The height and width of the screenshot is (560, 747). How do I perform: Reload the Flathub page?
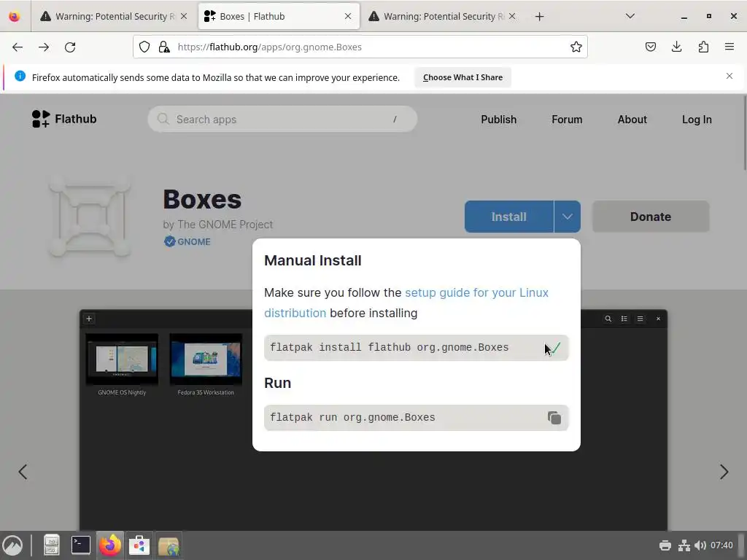tap(70, 47)
